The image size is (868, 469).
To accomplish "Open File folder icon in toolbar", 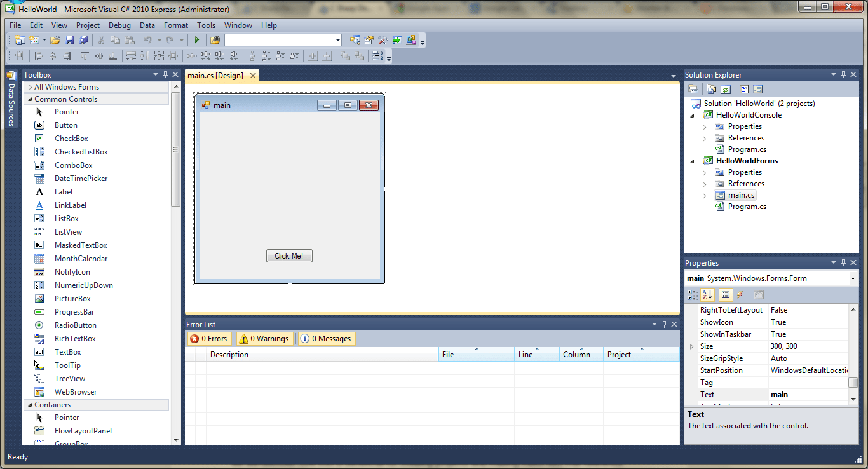I will [55, 40].
